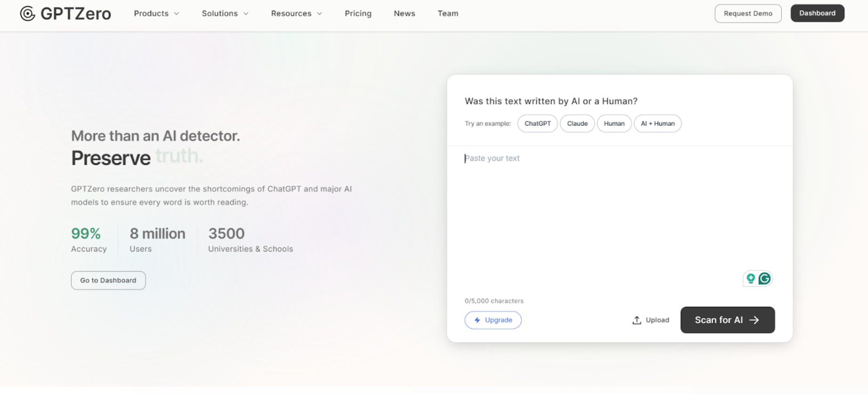Click the Go to Dashboard button
Viewport: 868px width, 394px height.
point(108,280)
